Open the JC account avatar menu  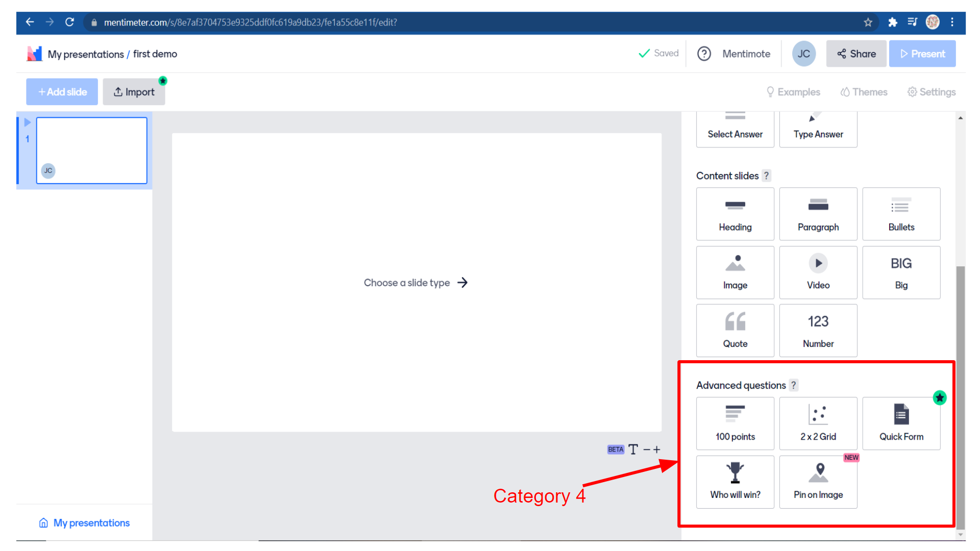[803, 54]
